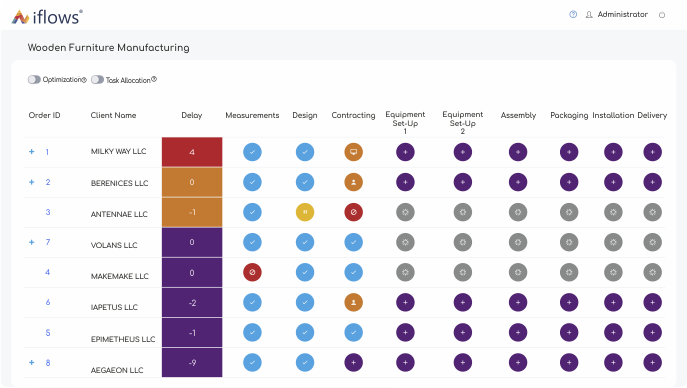Open the Administrator user menu
The height and width of the screenshot is (388, 687).
(617, 14)
